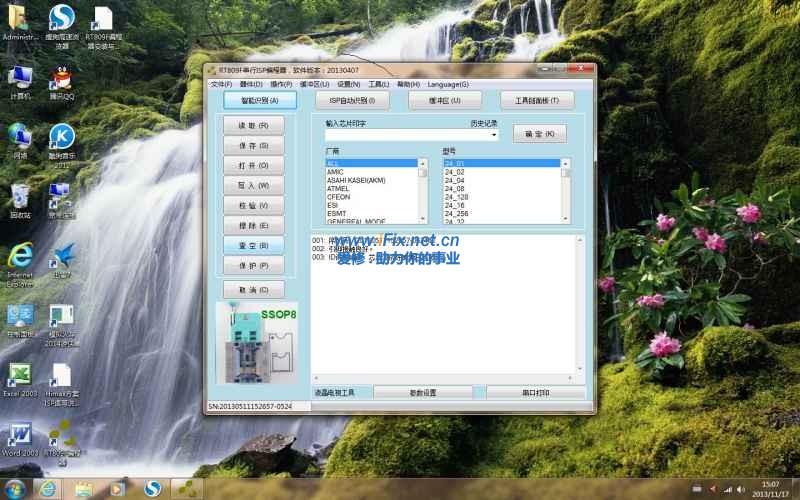800x500 pixels.
Task: Click the 智能识别 (A) smart identify button
Action: pyautogui.click(x=253, y=100)
